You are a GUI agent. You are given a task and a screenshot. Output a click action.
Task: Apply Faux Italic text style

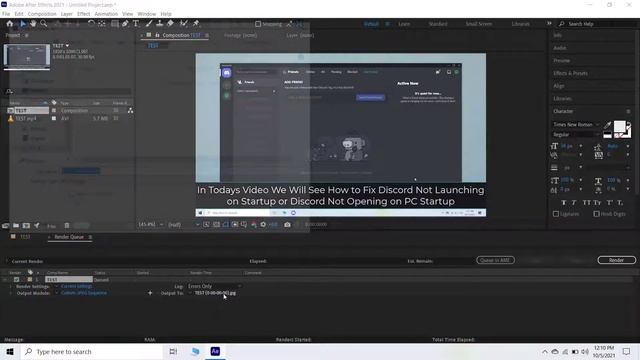574,202
